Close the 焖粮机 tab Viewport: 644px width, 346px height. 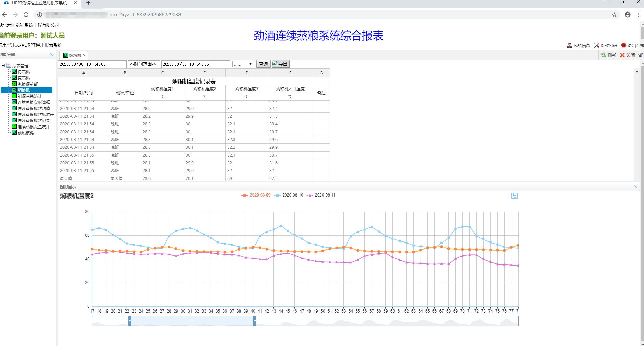tap(84, 55)
